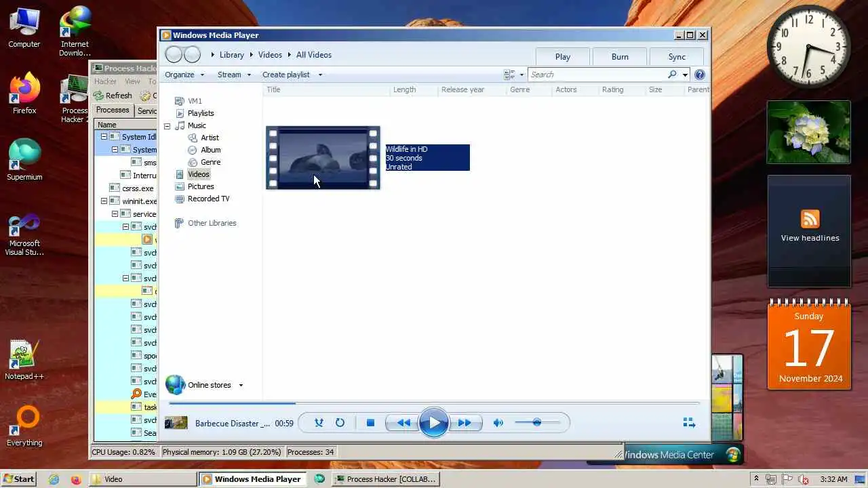Sort by the Release year column
The width and height of the screenshot is (868, 488).
(472, 89)
